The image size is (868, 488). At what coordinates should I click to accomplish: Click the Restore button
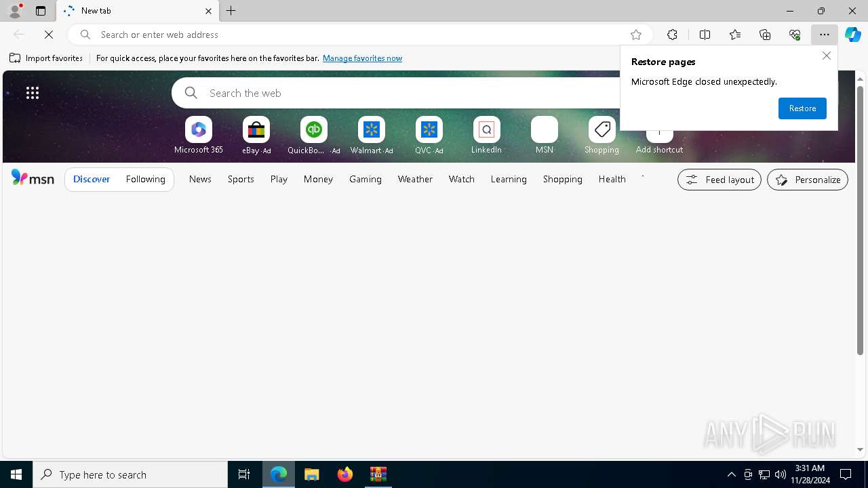click(x=802, y=108)
